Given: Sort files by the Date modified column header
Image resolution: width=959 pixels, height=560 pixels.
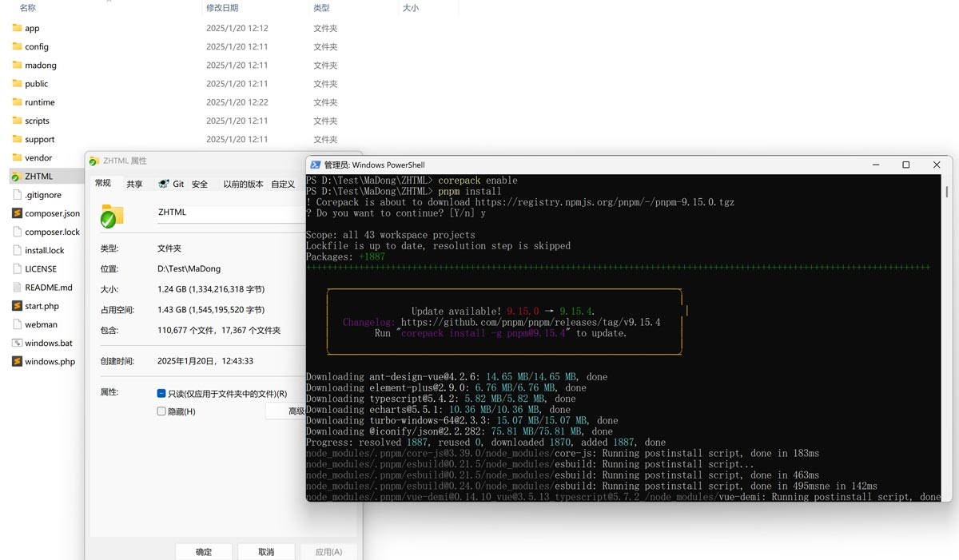Looking at the screenshot, I should click(x=222, y=8).
